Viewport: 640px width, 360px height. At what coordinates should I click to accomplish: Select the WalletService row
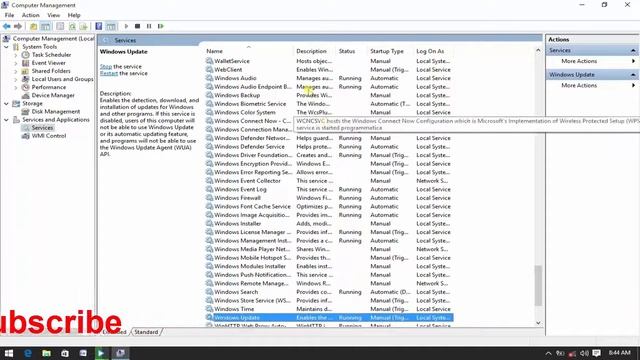tap(329, 61)
